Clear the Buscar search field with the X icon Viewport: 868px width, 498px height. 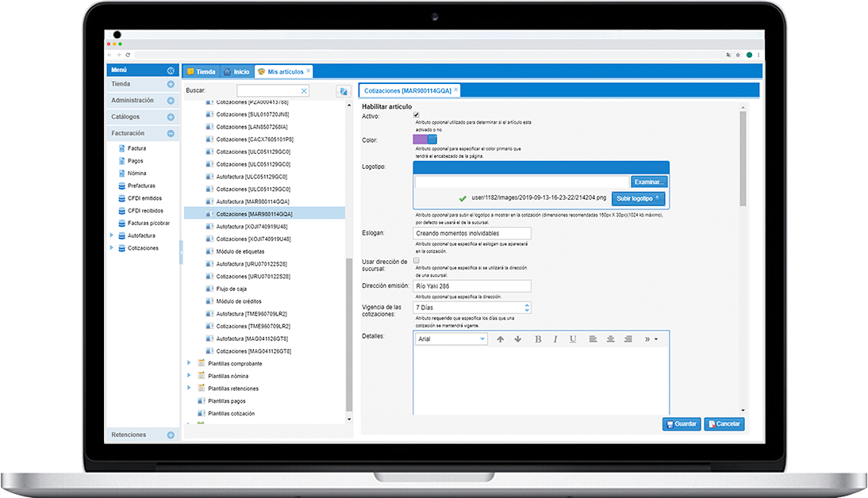point(304,91)
